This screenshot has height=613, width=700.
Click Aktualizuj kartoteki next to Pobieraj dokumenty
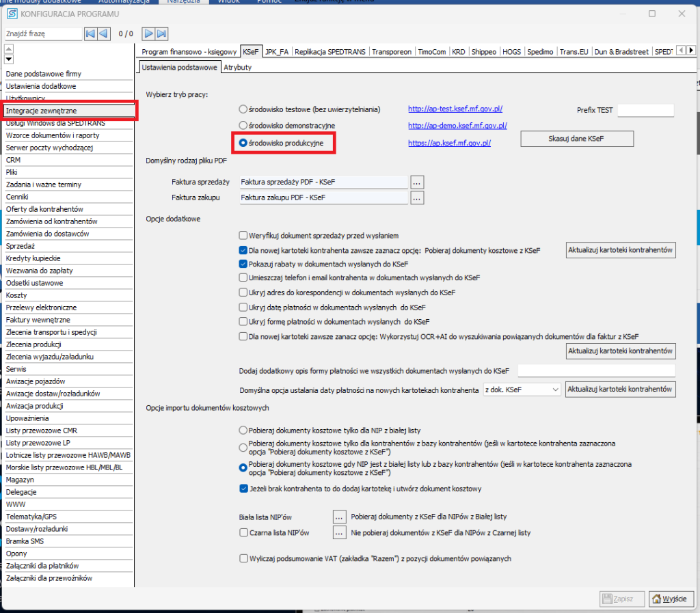pos(621,250)
